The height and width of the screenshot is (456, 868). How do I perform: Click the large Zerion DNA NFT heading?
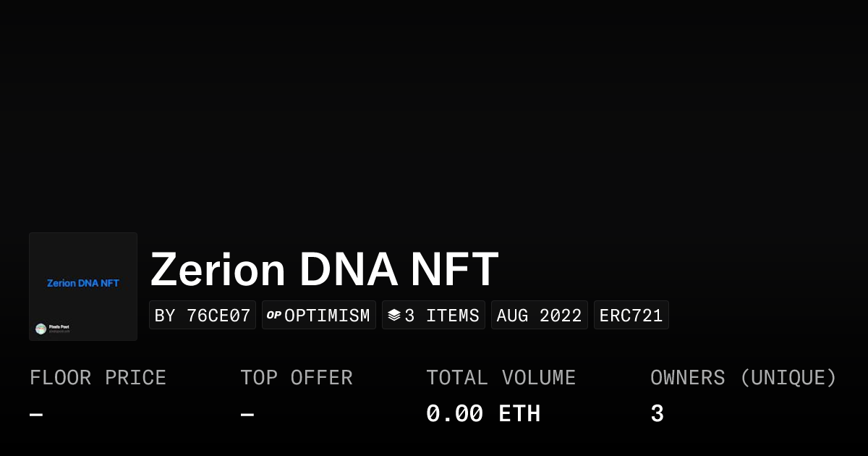[x=324, y=269]
